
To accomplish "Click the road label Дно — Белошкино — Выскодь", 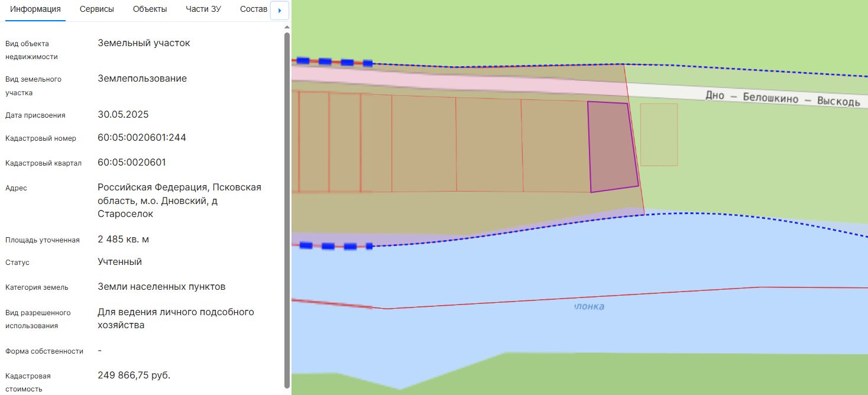I will tap(782, 98).
